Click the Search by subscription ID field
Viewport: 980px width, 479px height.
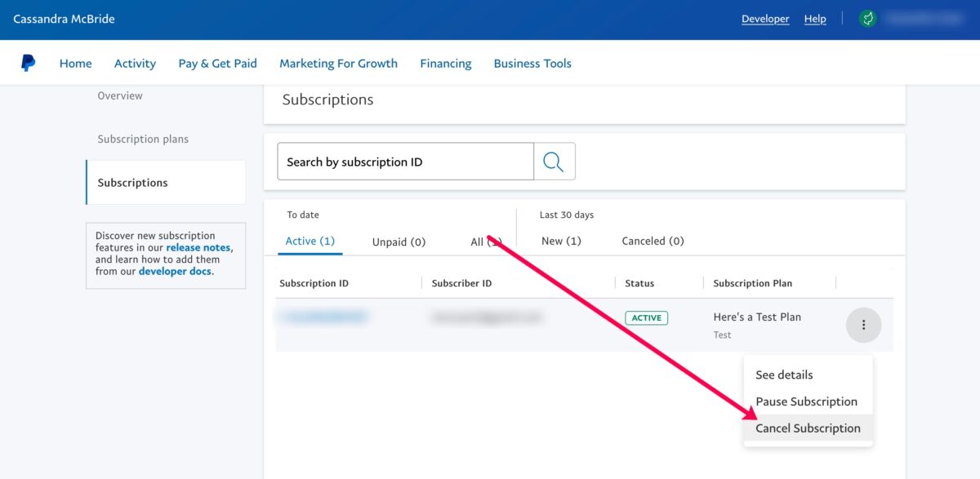click(405, 162)
